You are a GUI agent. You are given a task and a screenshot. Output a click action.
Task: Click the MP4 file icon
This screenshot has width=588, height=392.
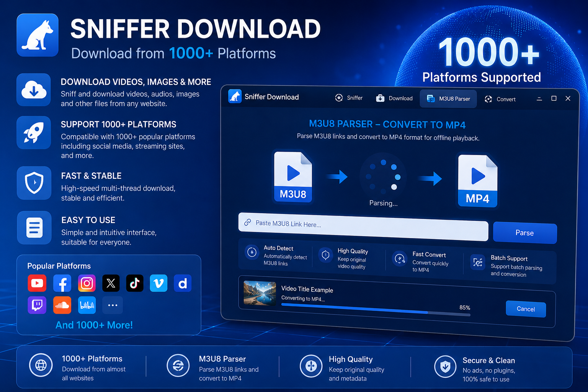(478, 181)
